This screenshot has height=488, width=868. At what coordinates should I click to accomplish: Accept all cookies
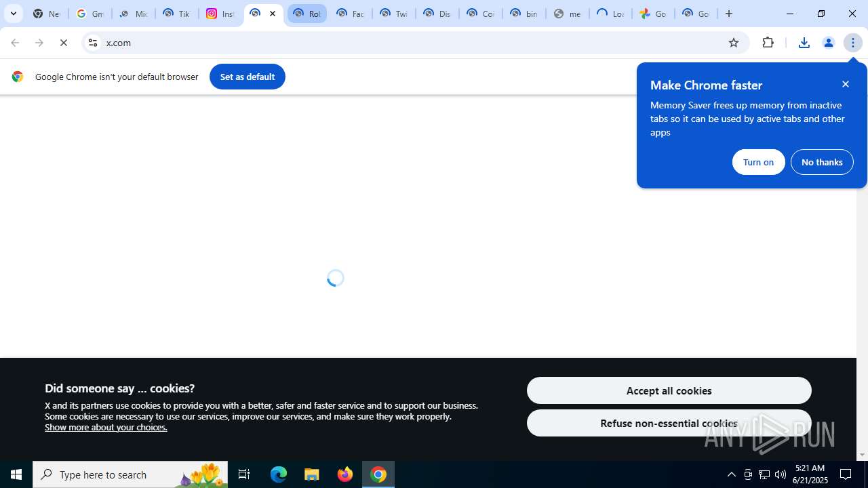coord(669,390)
